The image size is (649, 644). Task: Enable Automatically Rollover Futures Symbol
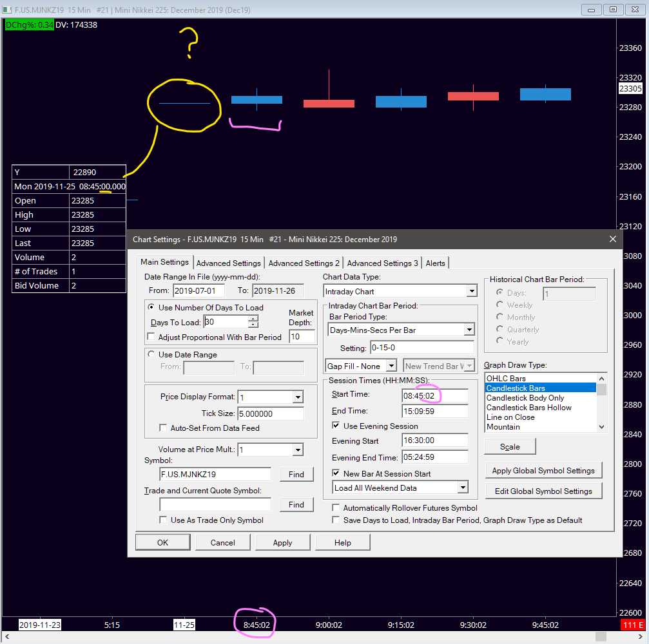336,507
